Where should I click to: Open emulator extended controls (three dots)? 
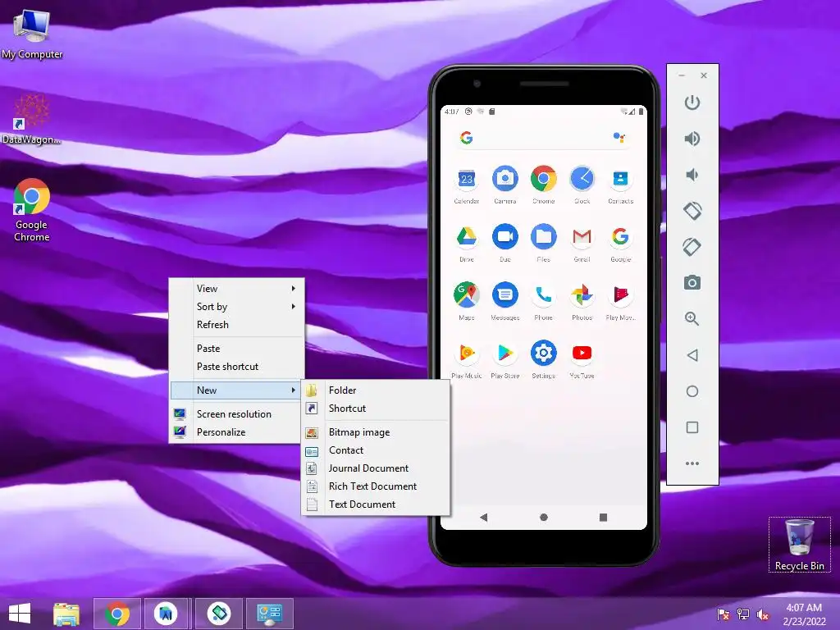coord(692,463)
